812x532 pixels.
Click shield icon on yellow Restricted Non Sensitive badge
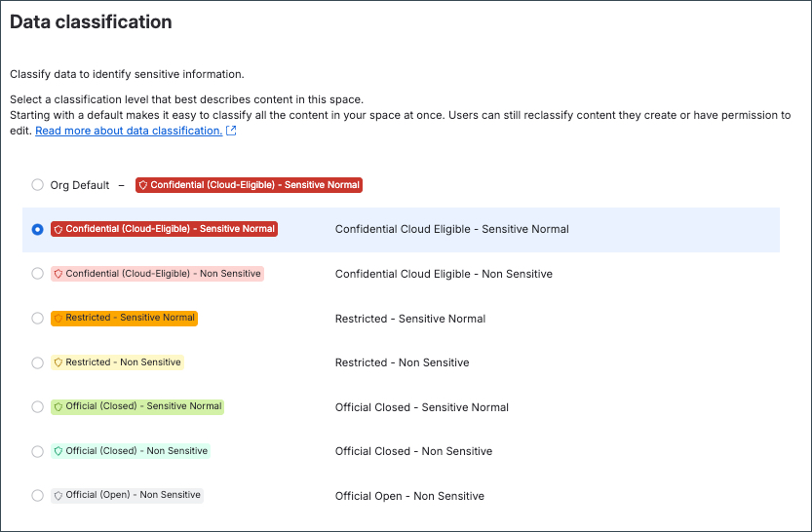(58, 362)
